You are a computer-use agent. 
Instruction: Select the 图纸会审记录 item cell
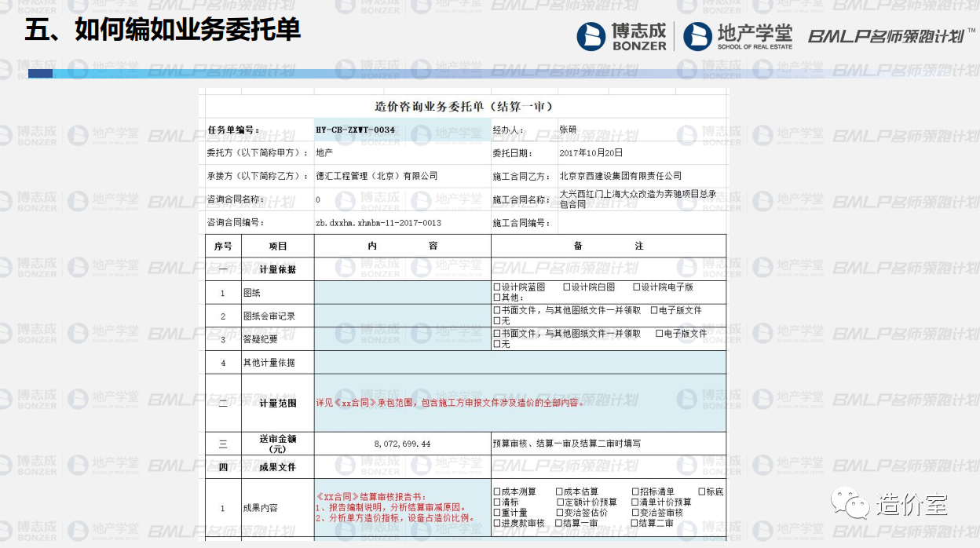(278, 316)
